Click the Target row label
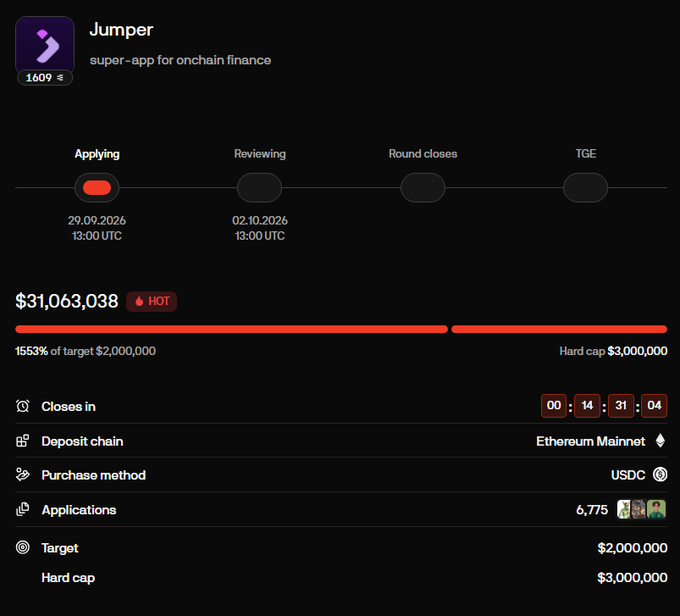This screenshot has width=680, height=616. pos(60,548)
